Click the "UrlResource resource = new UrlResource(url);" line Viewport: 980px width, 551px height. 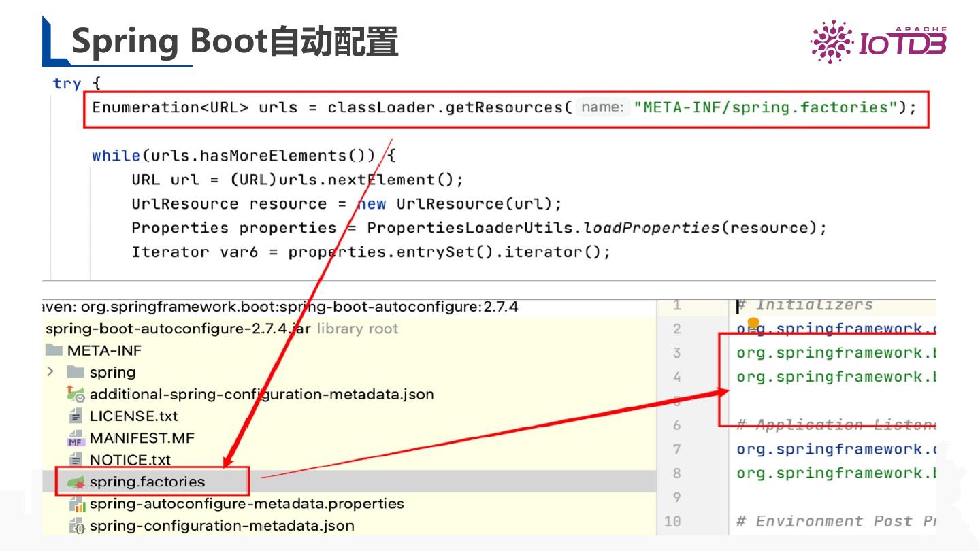pyautogui.click(x=347, y=204)
